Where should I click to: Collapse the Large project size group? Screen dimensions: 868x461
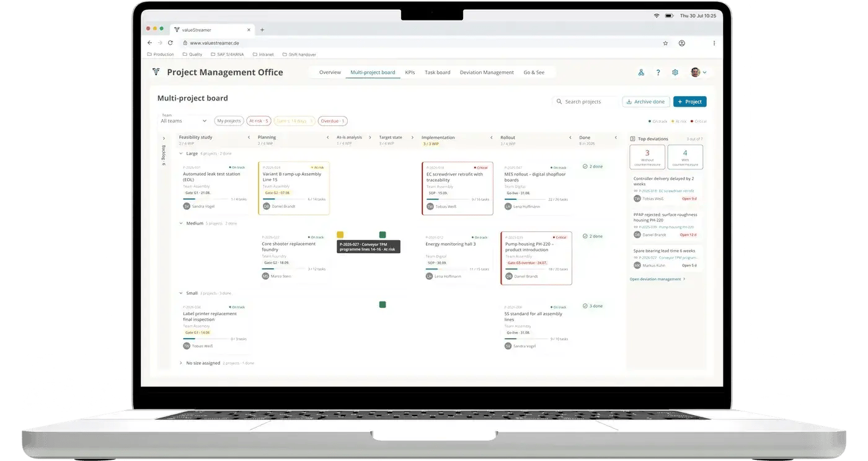[x=181, y=153]
